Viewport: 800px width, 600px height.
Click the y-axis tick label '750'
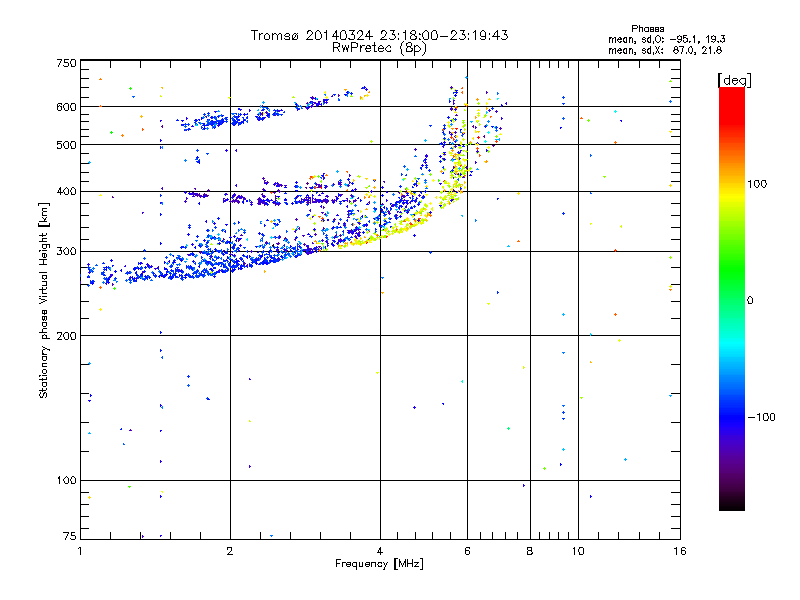[66, 63]
